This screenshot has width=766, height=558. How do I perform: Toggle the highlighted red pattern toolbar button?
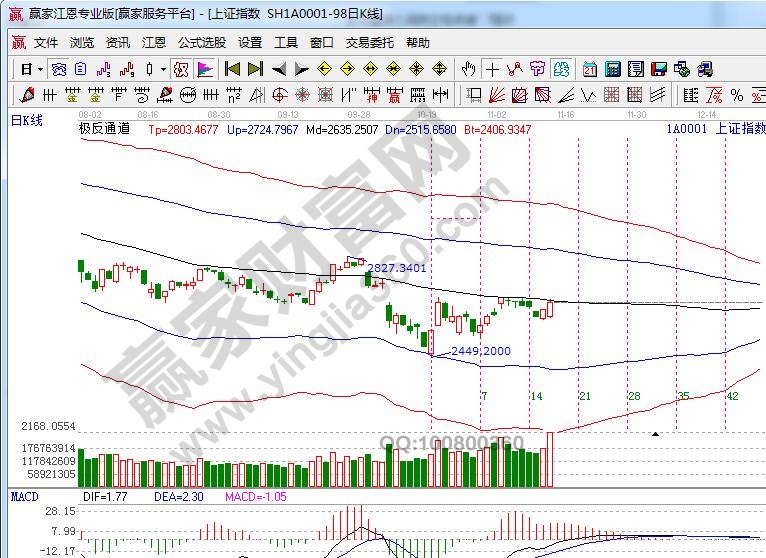click(180, 69)
